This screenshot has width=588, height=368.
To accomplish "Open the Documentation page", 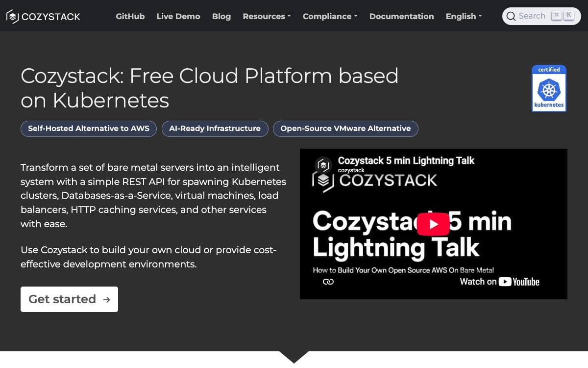I will [x=401, y=16].
